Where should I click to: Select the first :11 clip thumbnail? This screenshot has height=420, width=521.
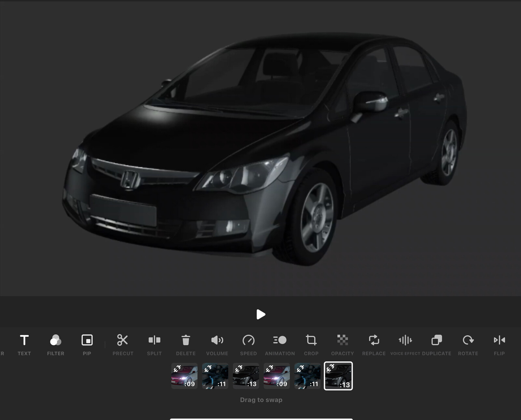pos(215,376)
